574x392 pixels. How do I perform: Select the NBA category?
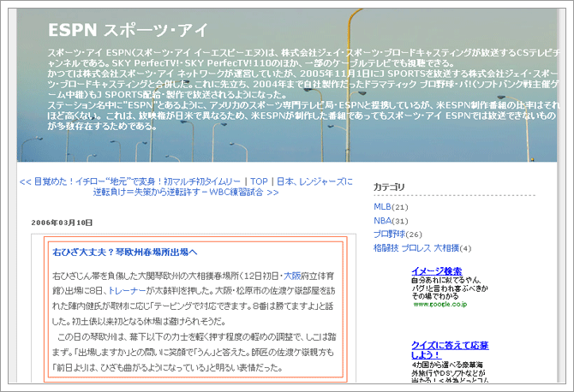tap(382, 220)
